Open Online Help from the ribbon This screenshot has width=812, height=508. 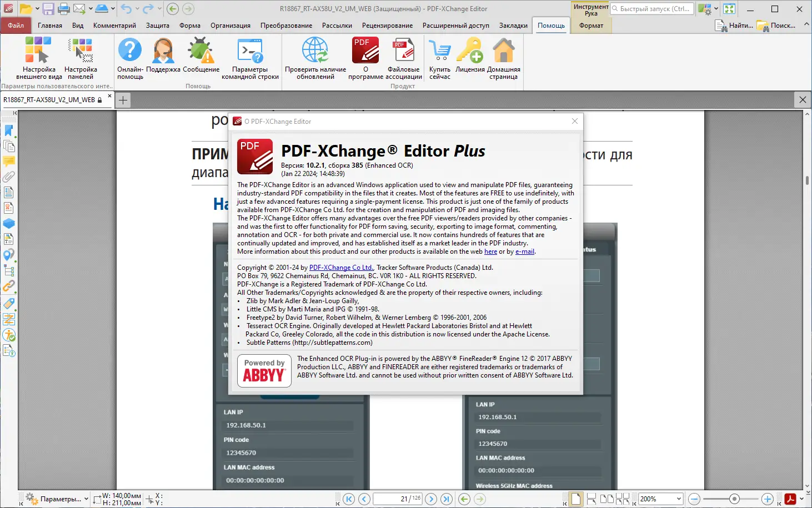pos(130,58)
